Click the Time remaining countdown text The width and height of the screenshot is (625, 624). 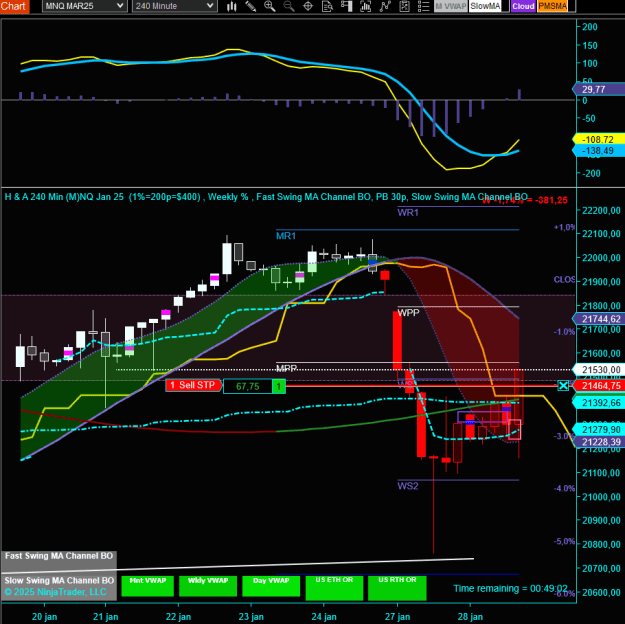coord(511,589)
